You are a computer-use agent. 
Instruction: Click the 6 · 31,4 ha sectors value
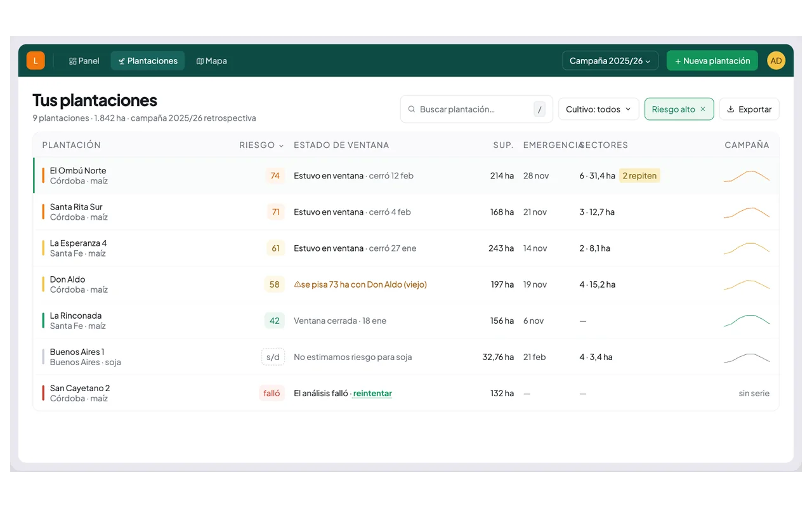pos(598,176)
